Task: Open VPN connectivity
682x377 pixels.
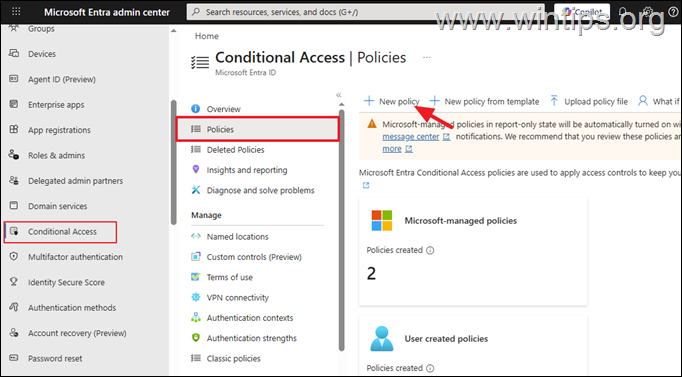Action: [x=237, y=297]
